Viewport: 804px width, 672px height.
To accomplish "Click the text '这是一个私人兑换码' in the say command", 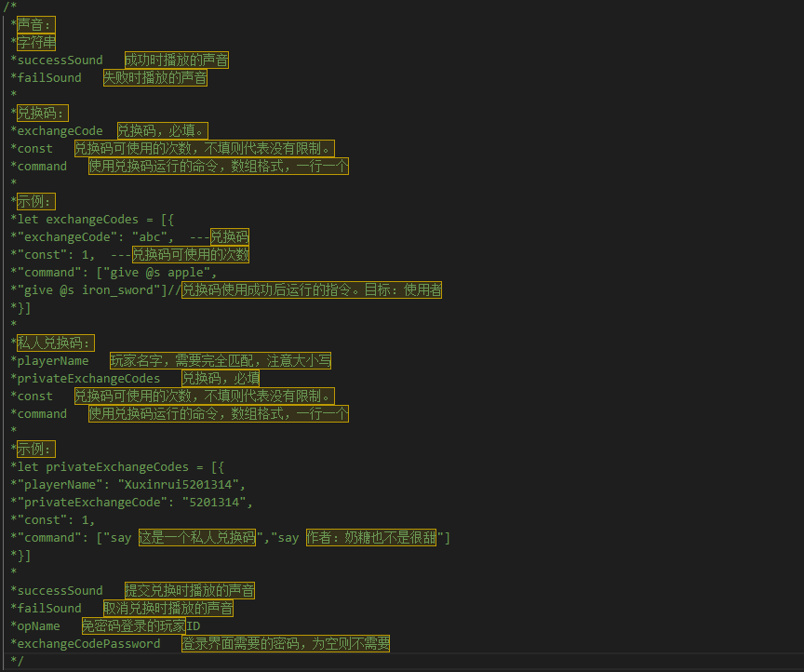I will (197, 538).
